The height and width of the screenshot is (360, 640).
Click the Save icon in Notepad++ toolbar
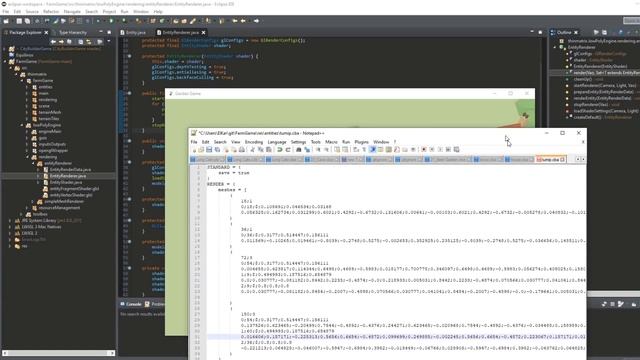[209, 150]
